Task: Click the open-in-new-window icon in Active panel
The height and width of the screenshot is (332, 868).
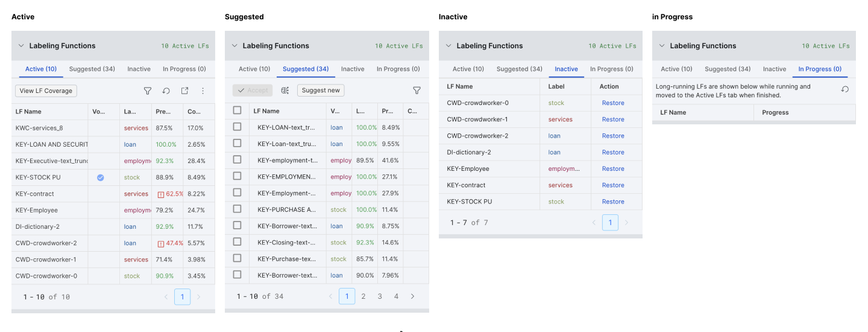Action: (x=185, y=91)
